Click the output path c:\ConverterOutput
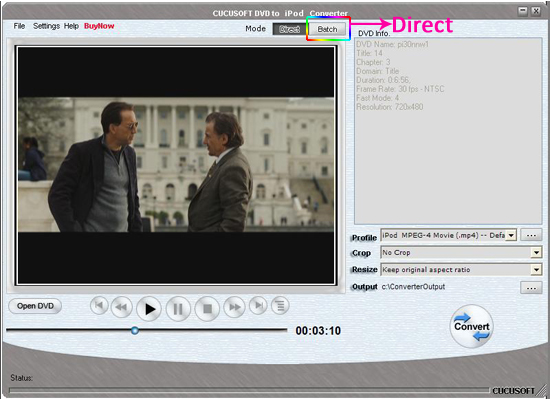The height and width of the screenshot is (399, 550). 413,287
